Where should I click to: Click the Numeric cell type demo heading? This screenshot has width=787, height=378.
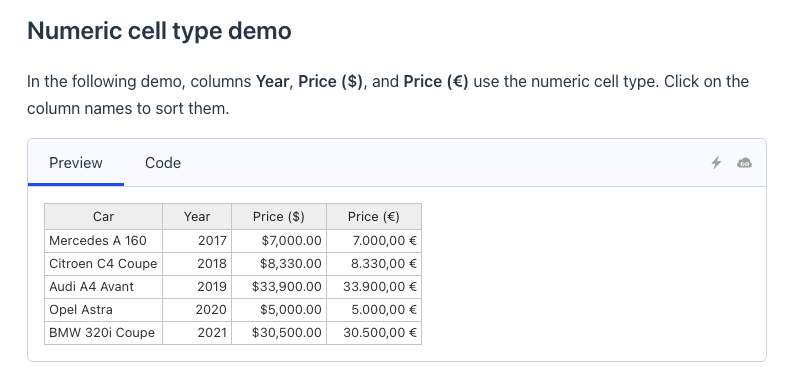159,31
